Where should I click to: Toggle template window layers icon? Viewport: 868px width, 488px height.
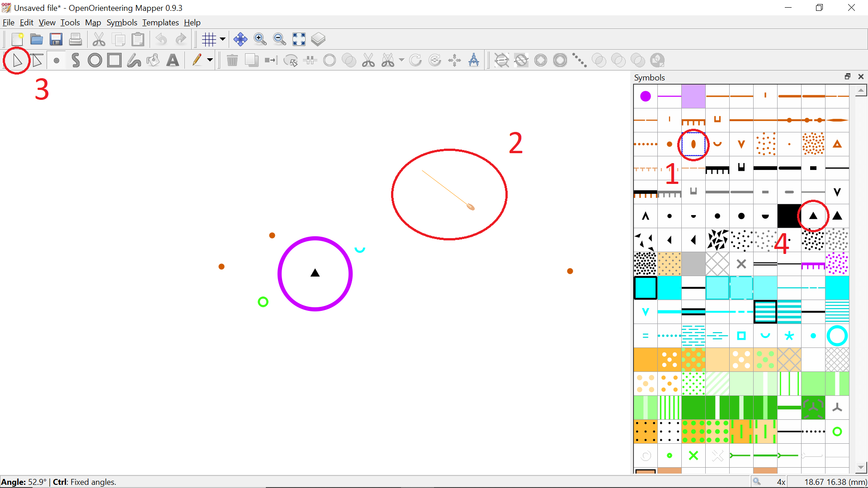point(318,39)
